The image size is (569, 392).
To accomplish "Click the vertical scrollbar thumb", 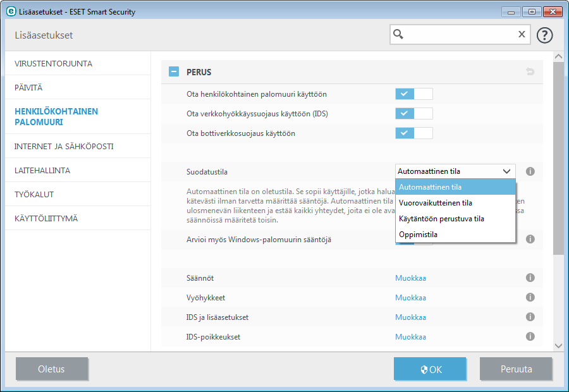I will point(558,158).
